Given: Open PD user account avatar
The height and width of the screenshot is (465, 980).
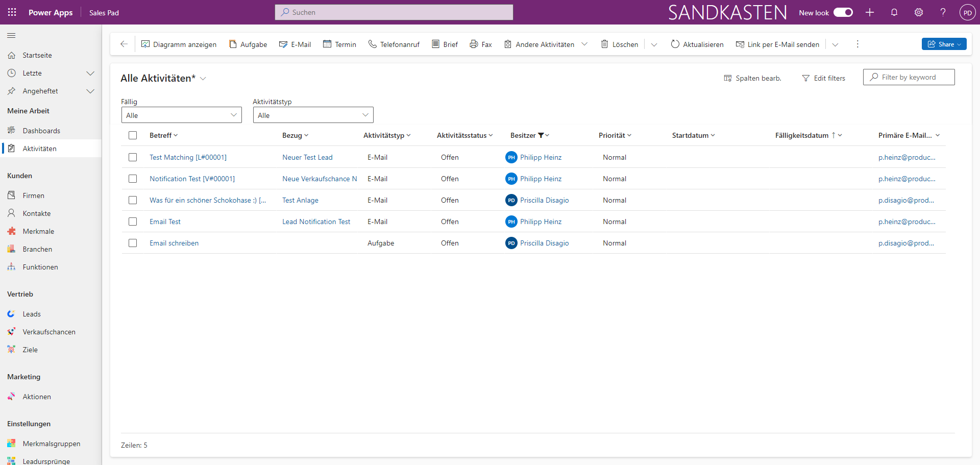Looking at the screenshot, I should click(x=967, y=12).
